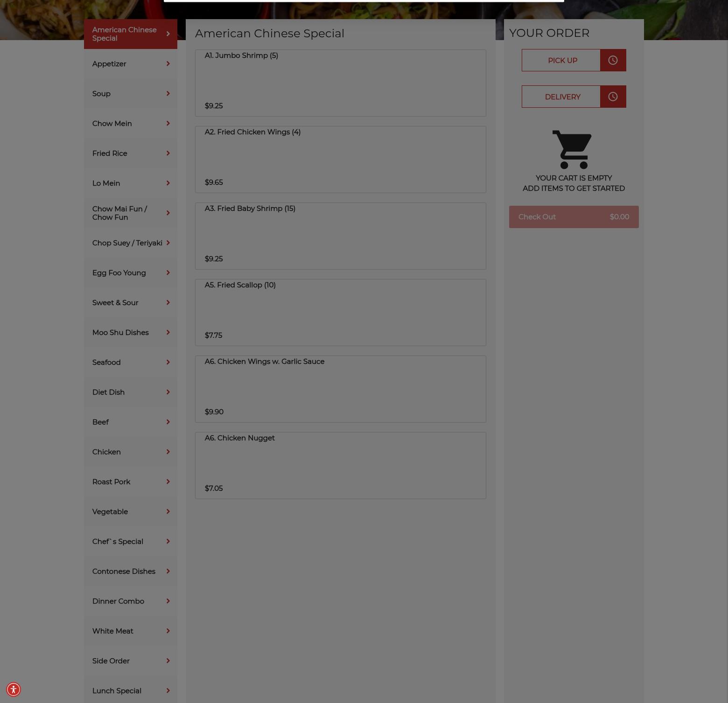The image size is (728, 703).
Task: Open the Chow Mein menu category
Action: point(131,124)
